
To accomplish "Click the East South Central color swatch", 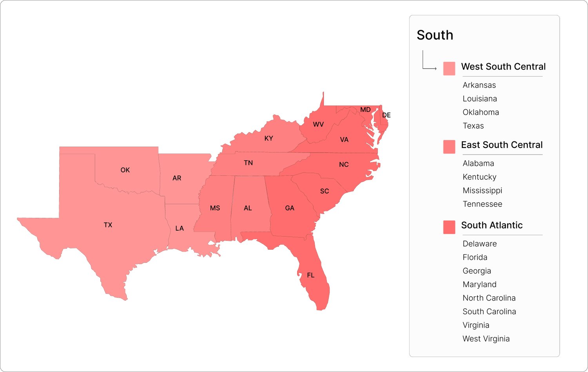I will [449, 147].
